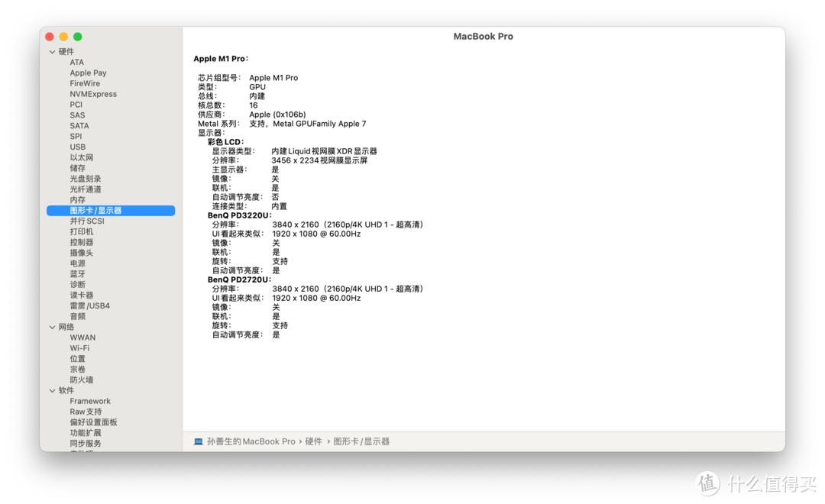
Task: Collapse the 网络 section
Action: [52, 327]
